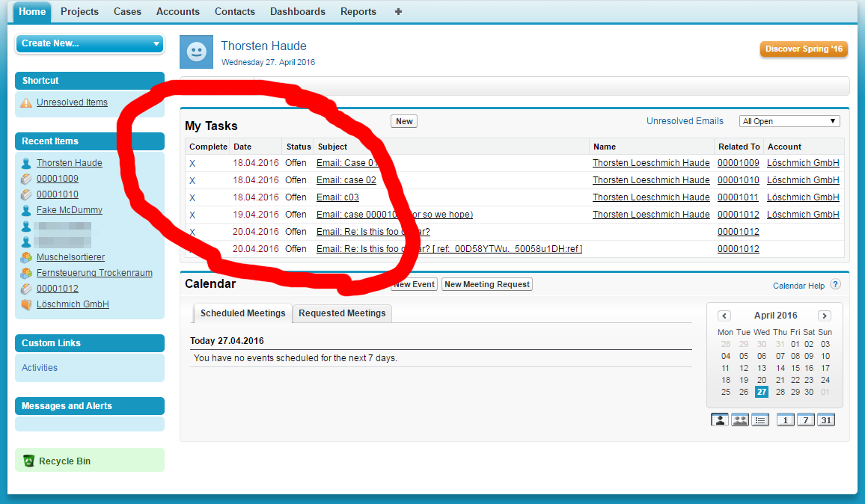Click the Calendar Help question mark icon
865x504 pixels.
(x=835, y=285)
